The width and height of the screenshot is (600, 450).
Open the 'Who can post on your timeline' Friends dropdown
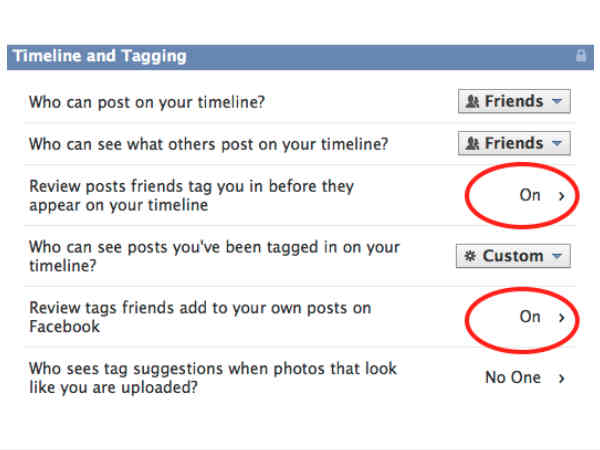point(514,102)
